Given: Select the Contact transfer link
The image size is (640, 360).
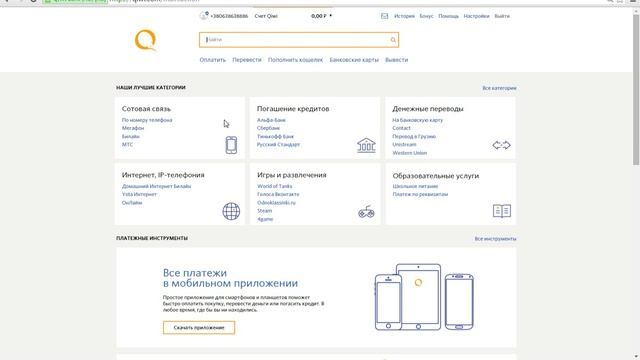Looking at the screenshot, I should click(x=401, y=128).
